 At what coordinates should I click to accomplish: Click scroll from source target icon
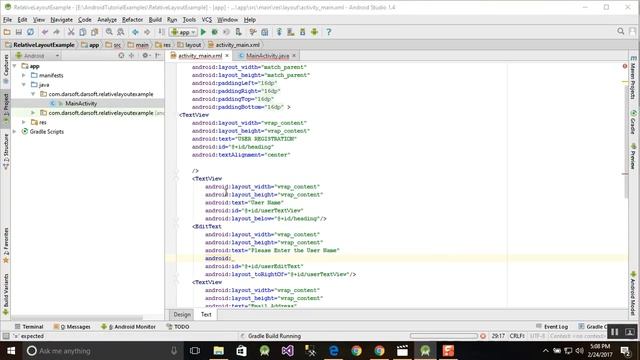(121, 56)
